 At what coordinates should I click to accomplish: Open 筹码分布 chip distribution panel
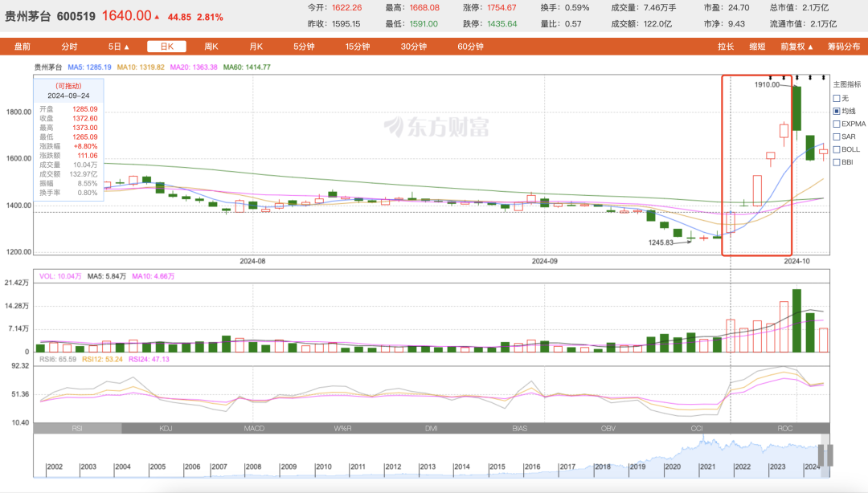(x=844, y=47)
